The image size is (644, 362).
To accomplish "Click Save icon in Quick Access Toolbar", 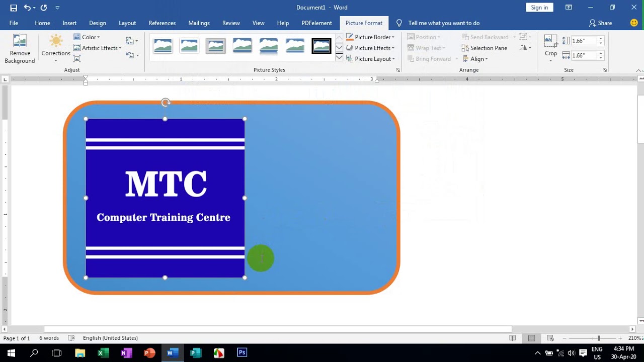I will (14, 8).
